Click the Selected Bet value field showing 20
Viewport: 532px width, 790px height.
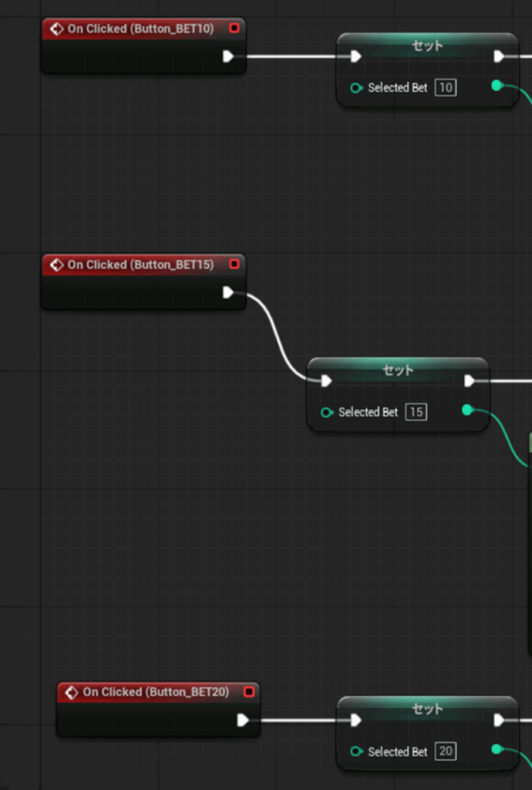coord(445,751)
